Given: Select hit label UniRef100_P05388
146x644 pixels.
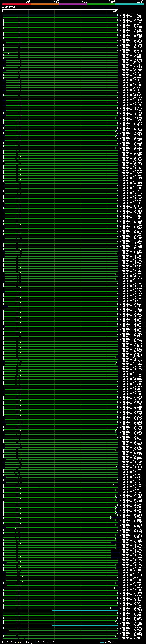Looking at the screenshot, I should pos(131,352).
